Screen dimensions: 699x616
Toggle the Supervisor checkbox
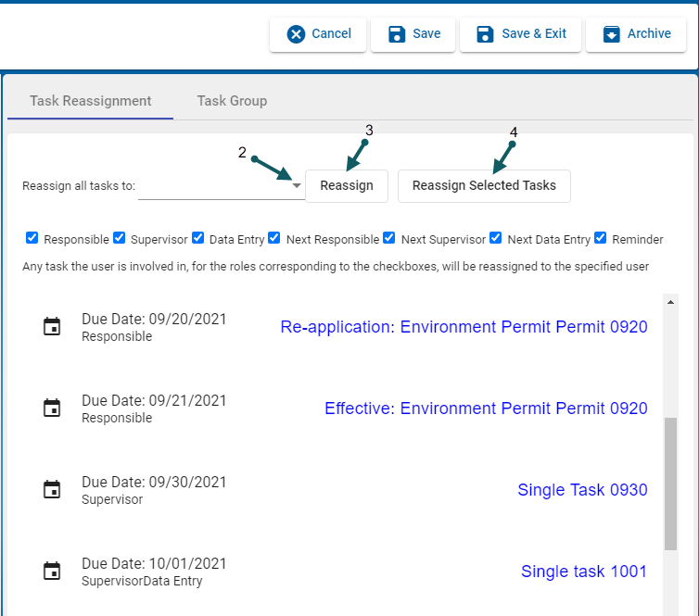119,238
